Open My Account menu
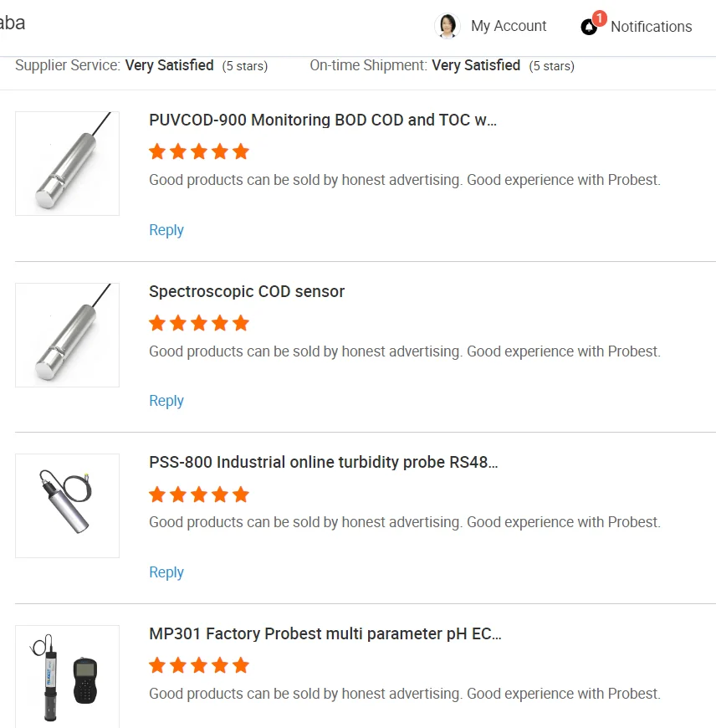This screenshot has width=716, height=728. [x=509, y=27]
